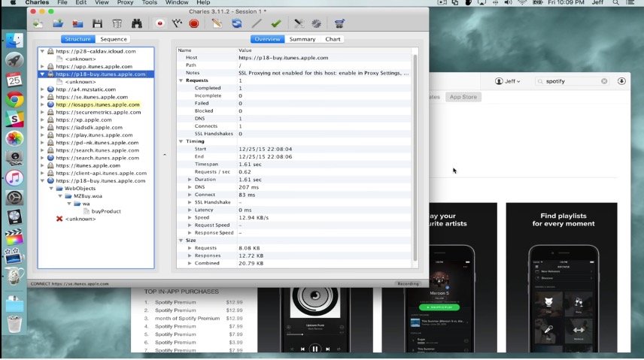
Task: Collapse the Timing section in Overview
Action: 181,141
